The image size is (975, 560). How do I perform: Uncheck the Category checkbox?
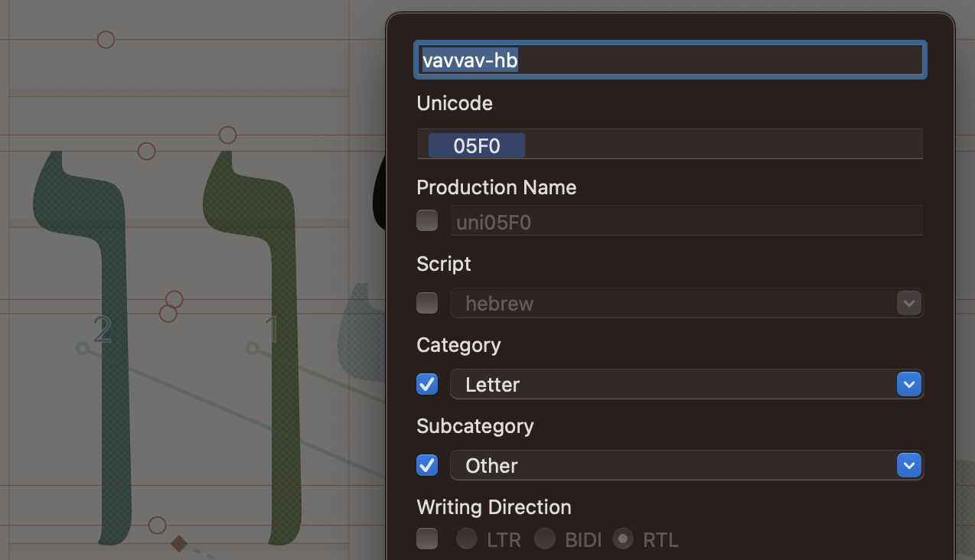(x=427, y=384)
